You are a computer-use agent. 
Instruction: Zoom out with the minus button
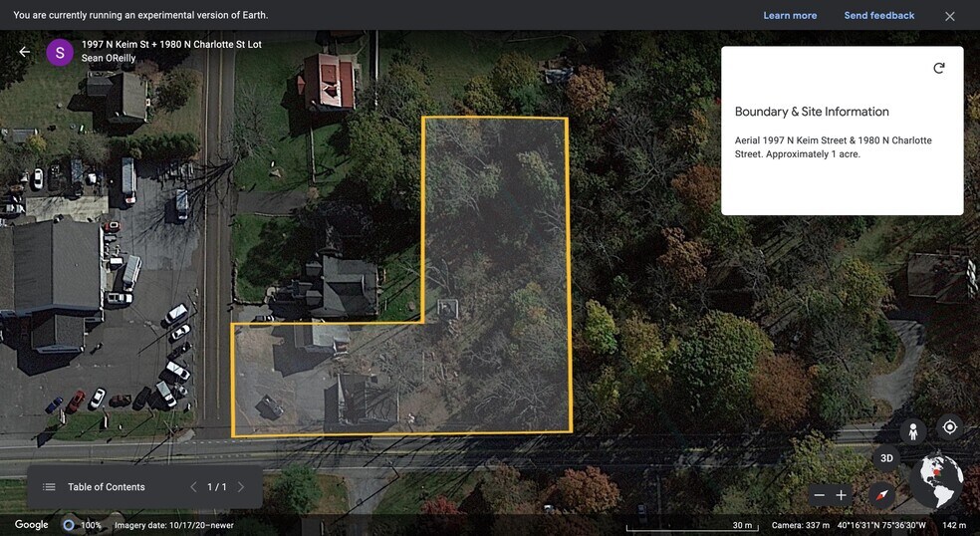click(819, 495)
